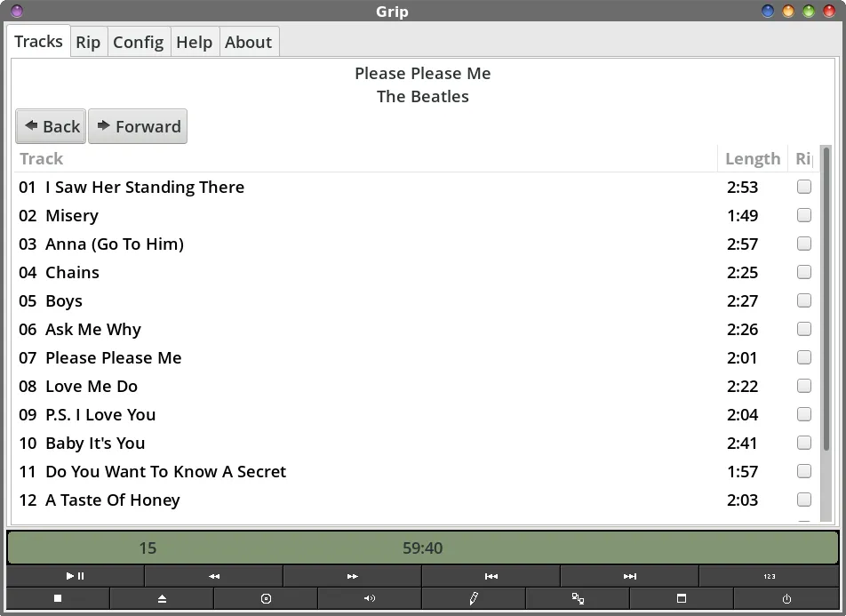Switch to the Tracks tab

click(38, 41)
